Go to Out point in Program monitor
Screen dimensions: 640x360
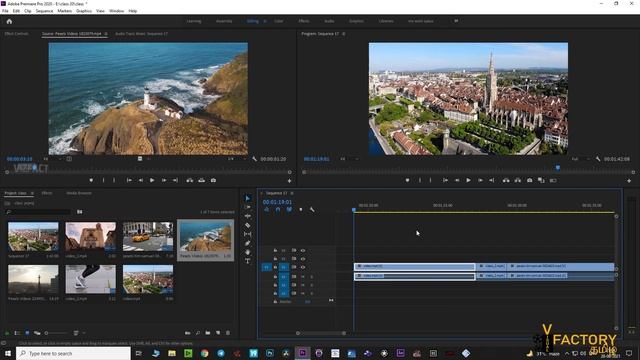[492, 180]
